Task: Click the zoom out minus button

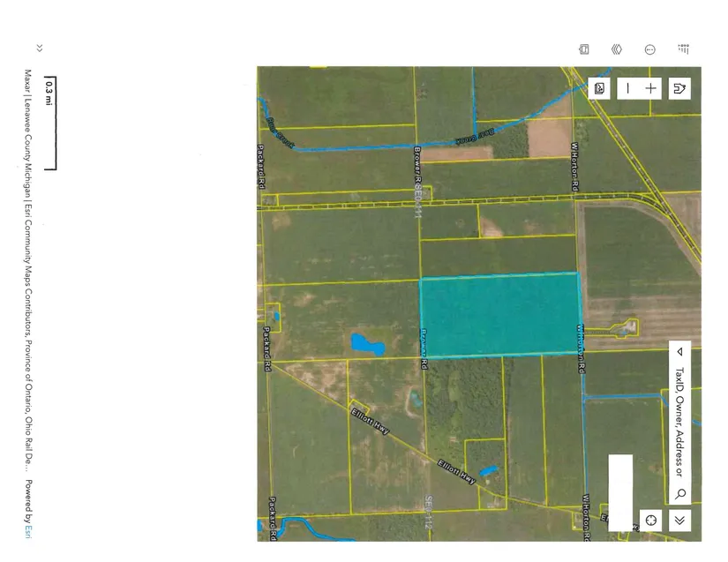Action: coord(627,88)
